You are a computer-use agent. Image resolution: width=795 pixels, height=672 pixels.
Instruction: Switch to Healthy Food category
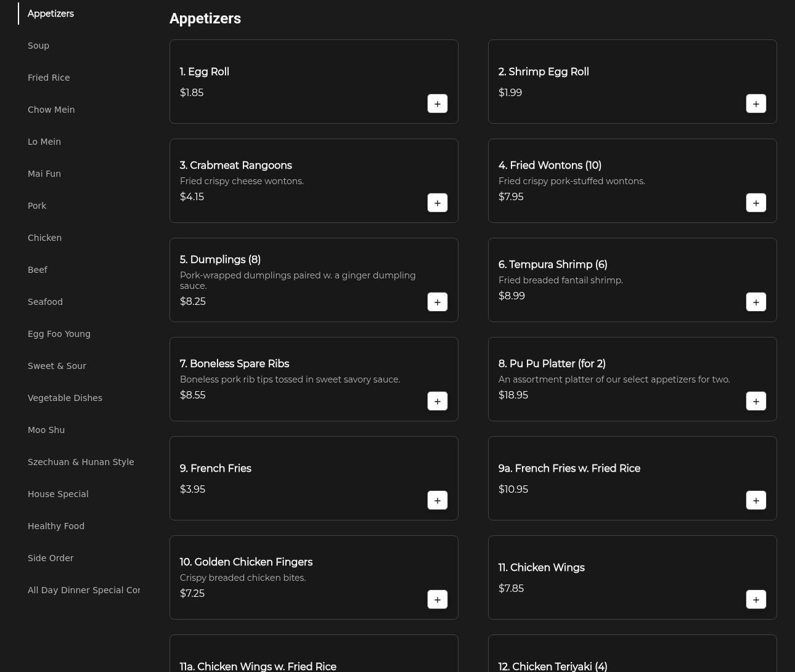[x=56, y=526]
